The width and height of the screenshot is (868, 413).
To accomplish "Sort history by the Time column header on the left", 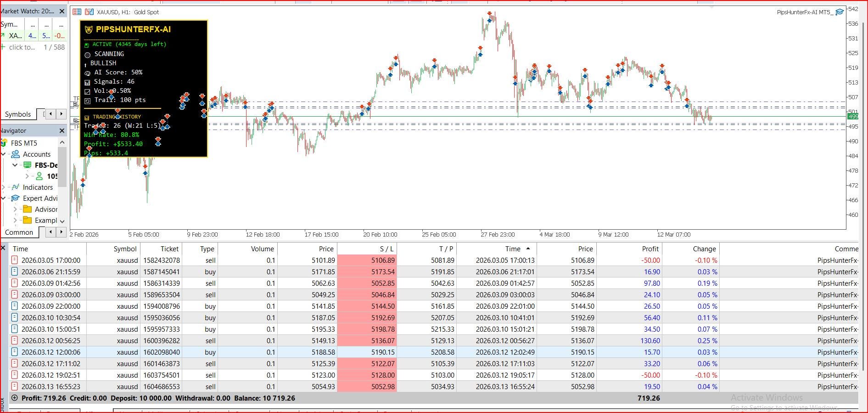I will click(47, 249).
